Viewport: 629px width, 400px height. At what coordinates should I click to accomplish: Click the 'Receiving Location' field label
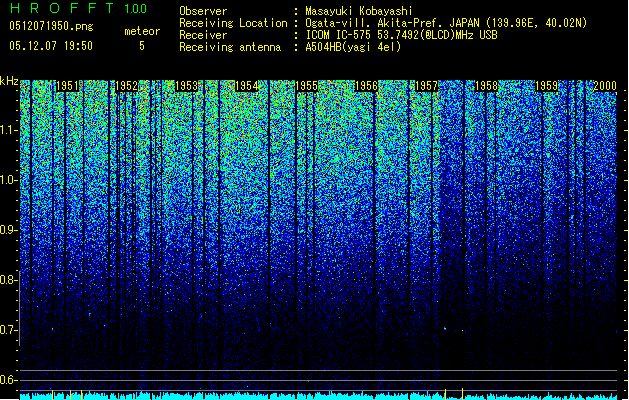(x=233, y=23)
